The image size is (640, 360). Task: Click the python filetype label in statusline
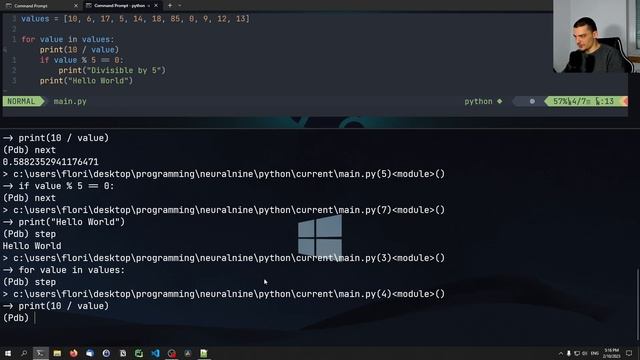point(478,101)
